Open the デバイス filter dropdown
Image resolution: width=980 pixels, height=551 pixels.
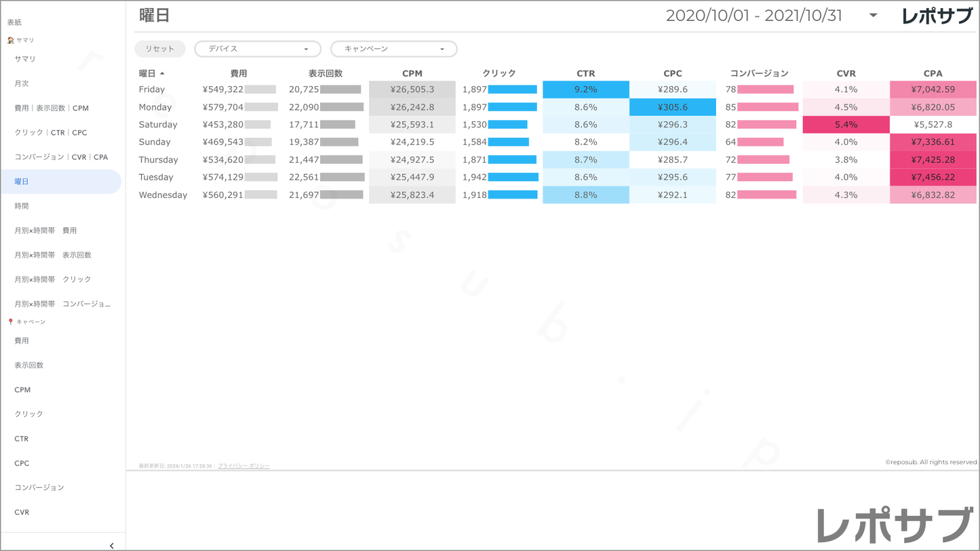[258, 49]
